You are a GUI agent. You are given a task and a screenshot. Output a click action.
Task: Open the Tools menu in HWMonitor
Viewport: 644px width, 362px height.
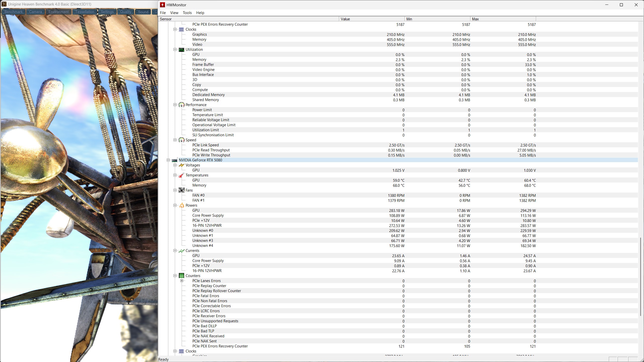click(187, 13)
